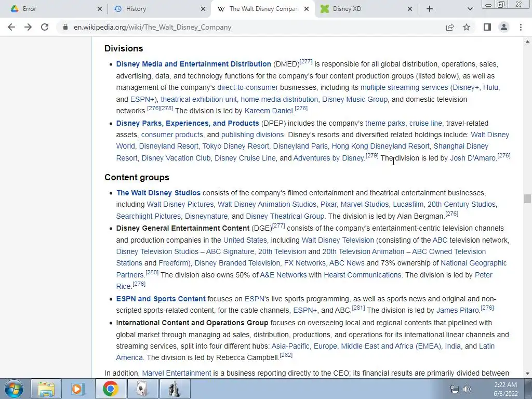Go forward one page
This screenshot has height=399, width=532.
coord(28,27)
